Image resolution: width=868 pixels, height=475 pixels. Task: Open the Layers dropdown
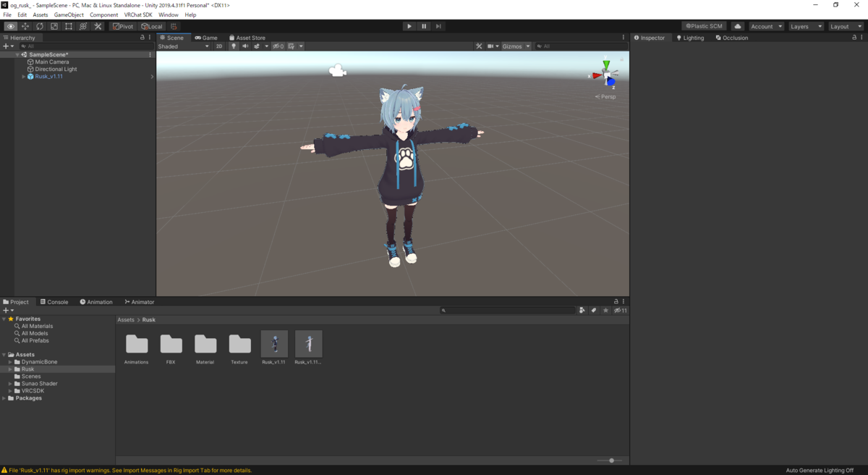click(x=806, y=26)
